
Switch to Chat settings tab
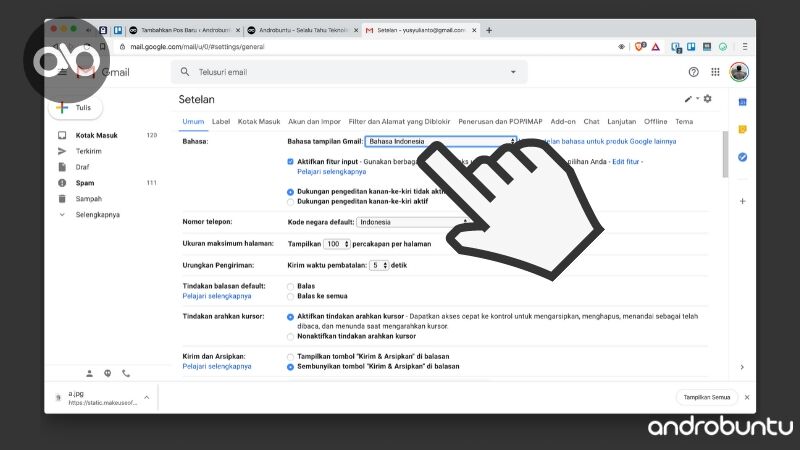tap(591, 121)
